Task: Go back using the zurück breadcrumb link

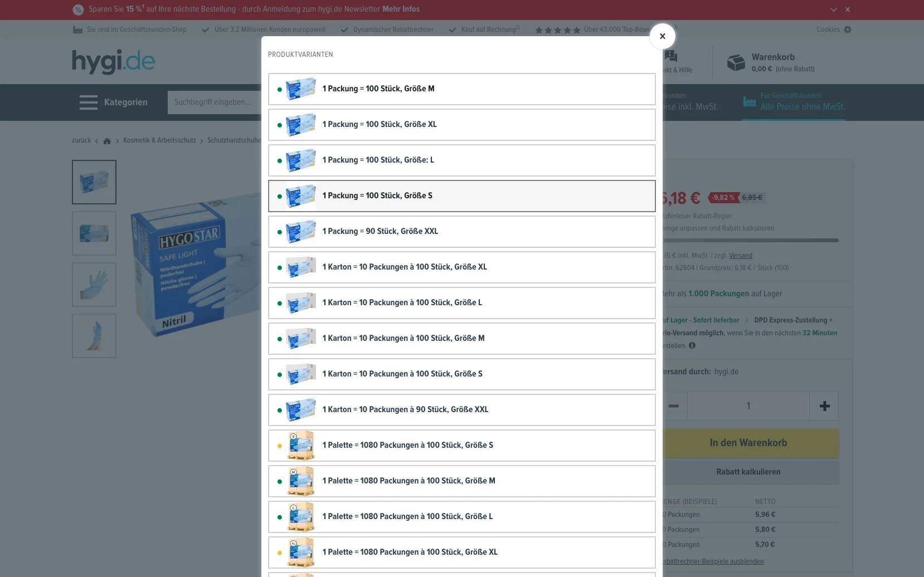Action: (81, 140)
